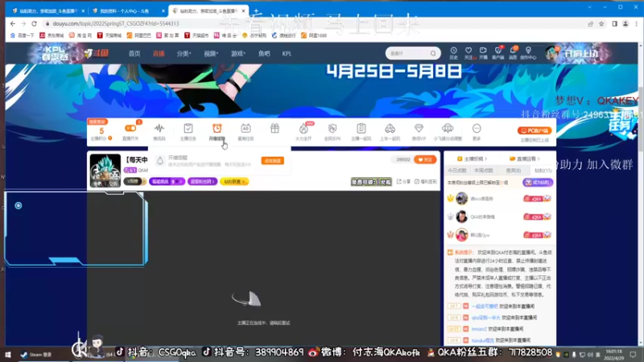The width and height of the screenshot is (644, 362).
Task: Switch to the 今日贡献 ranking tab
Action: [x=456, y=171]
